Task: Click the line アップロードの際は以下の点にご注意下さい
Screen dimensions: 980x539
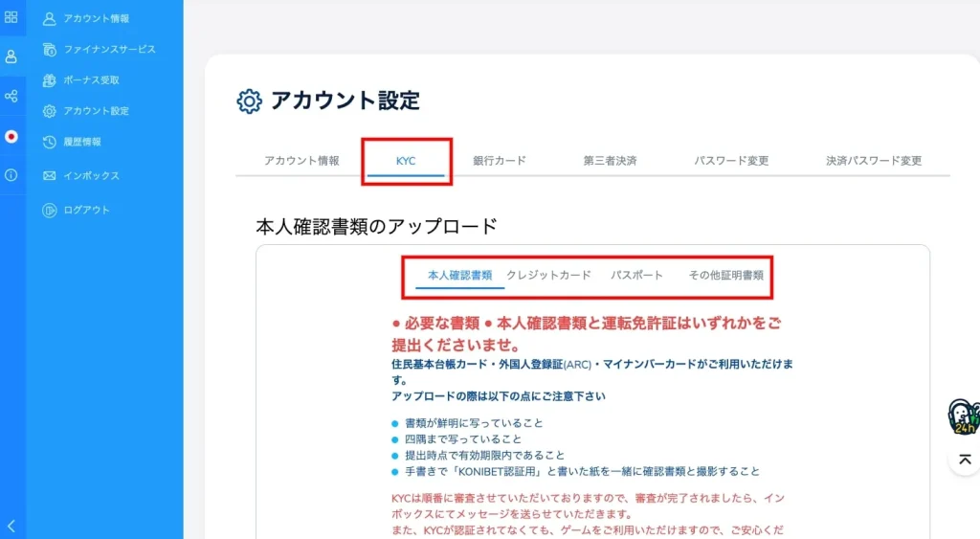Action: 498,396
